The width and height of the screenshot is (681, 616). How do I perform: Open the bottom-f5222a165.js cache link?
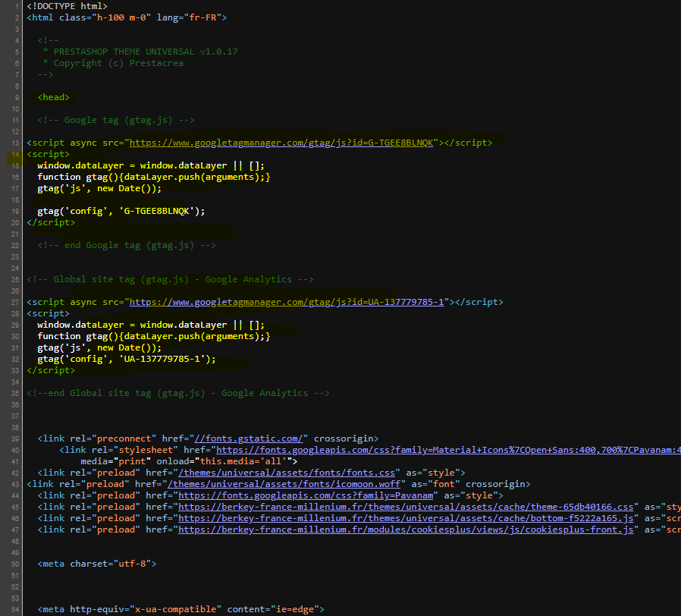tap(406, 518)
